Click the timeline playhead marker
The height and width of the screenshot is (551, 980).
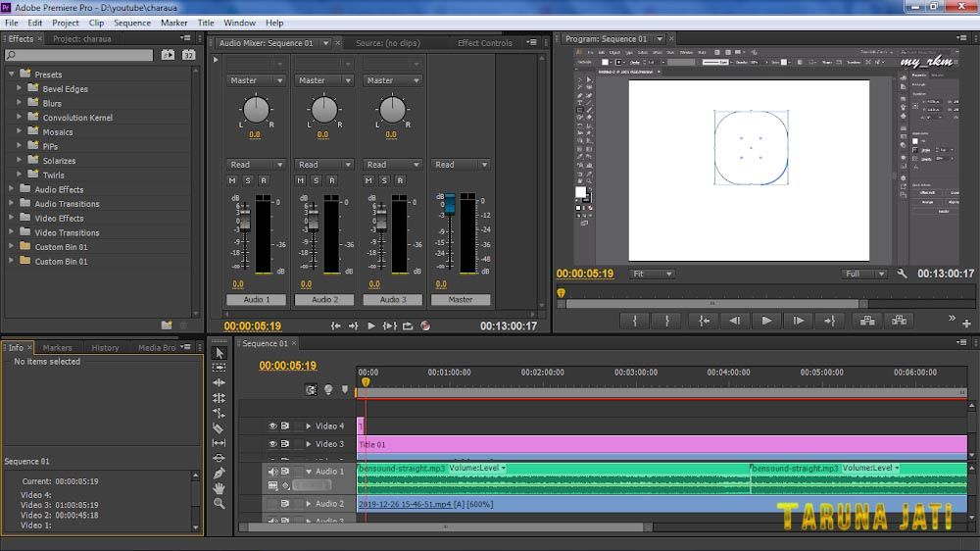[366, 382]
